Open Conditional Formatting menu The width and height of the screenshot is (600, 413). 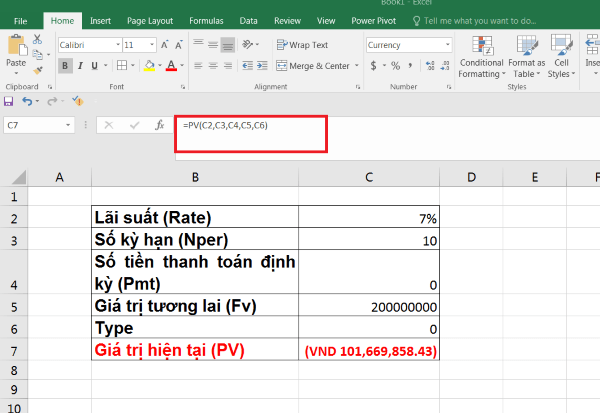(482, 57)
